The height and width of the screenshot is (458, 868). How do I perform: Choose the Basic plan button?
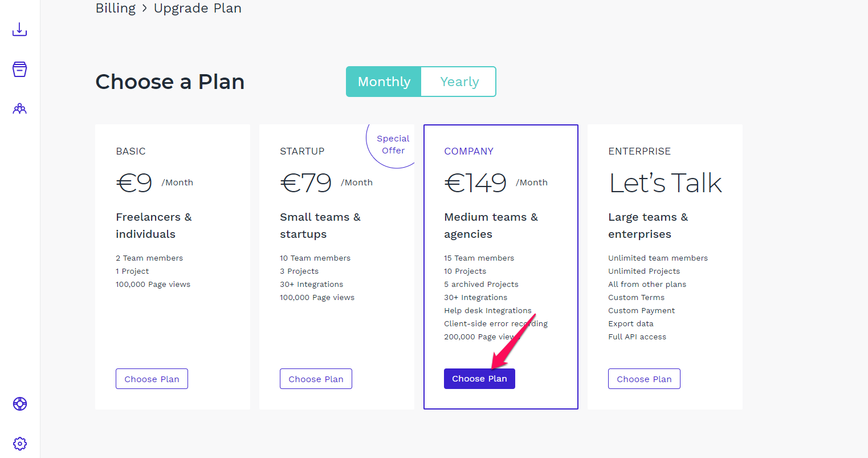coord(152,379)
